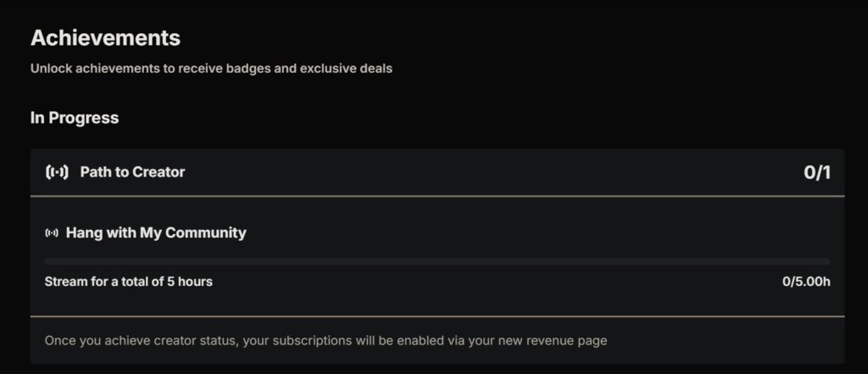This screenshot has width=868, height=374.
Task: Click the streaming hours progress bar
Action: click(x=437, y=261)
